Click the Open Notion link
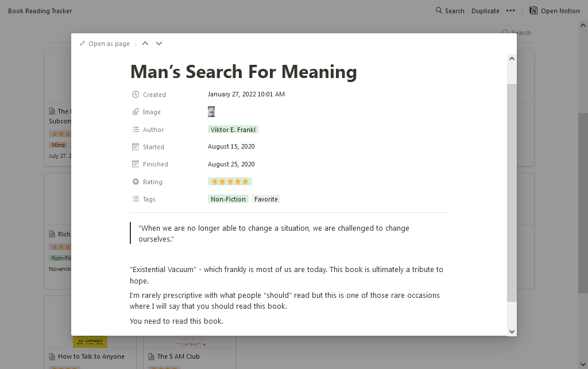Image resolution: width=588 pixels, height=369 pixels. (x=560, y=10)
